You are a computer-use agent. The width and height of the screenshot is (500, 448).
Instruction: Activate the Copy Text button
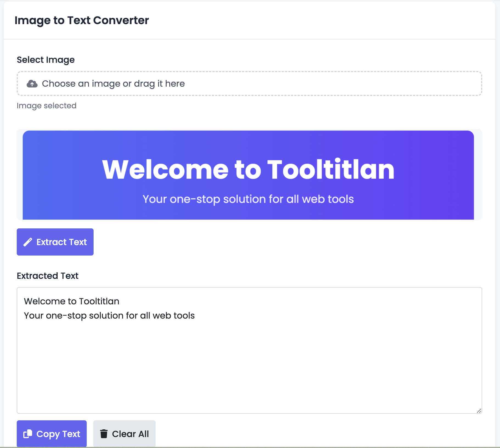[52, 433]
